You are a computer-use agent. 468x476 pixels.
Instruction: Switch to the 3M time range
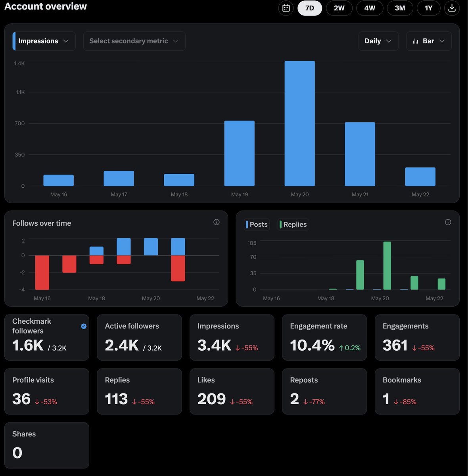click(400, 8)
